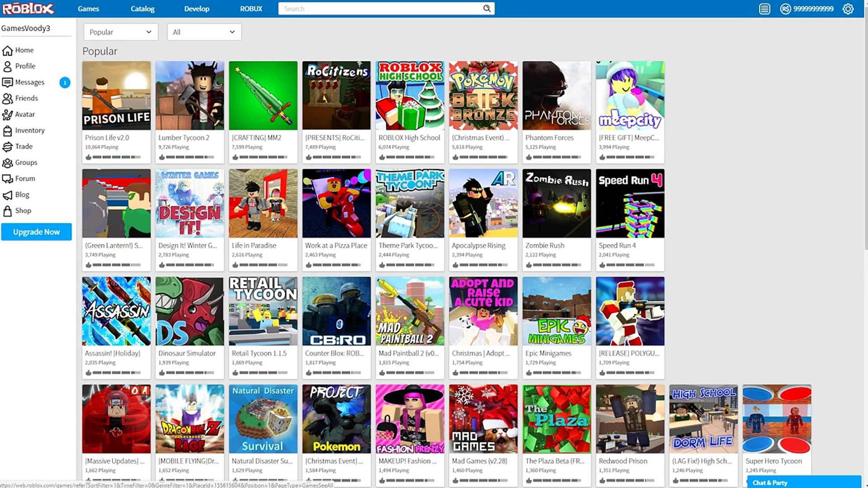Click the Groups icon in sidebar
868x488 pixels.
pyautogui.click(x=8, y=163)
